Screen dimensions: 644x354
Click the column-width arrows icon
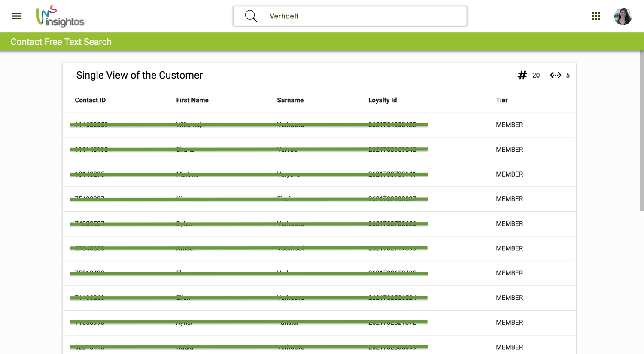556,75
